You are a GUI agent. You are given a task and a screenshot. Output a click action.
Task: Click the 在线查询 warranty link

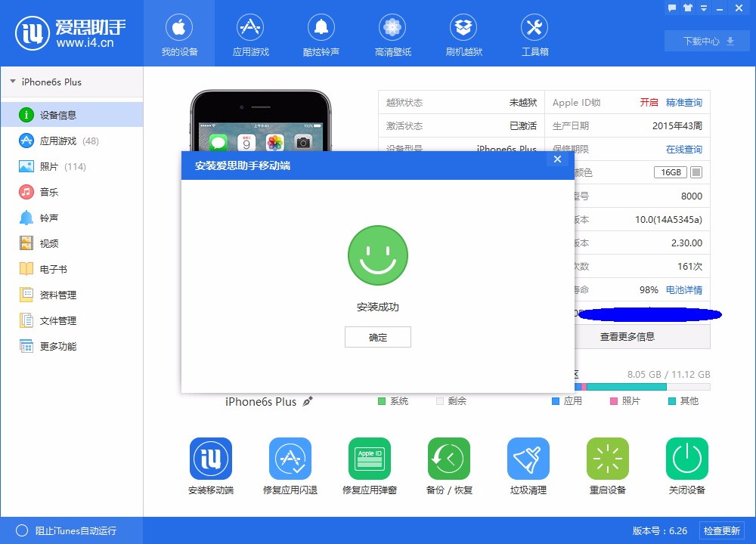pos(683,149)
